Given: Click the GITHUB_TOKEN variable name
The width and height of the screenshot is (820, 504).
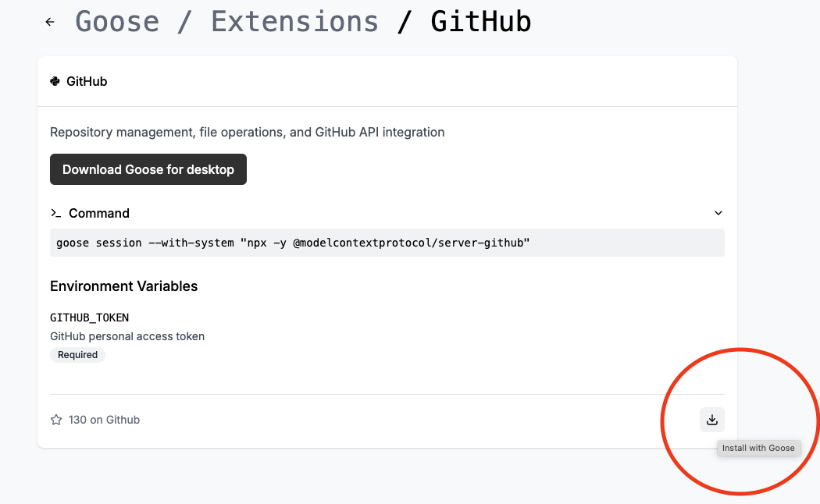Looking at the screenshot, I should point(89,317).
